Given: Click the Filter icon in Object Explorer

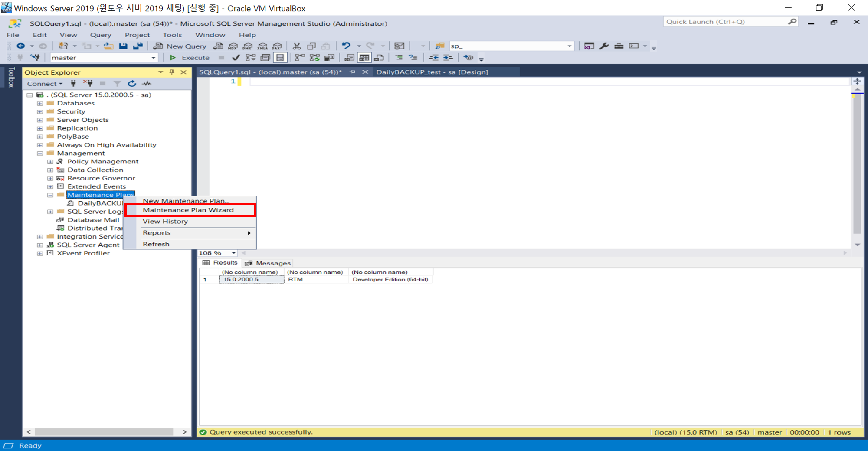Looking at the screenshot, I should pos(117,84).
